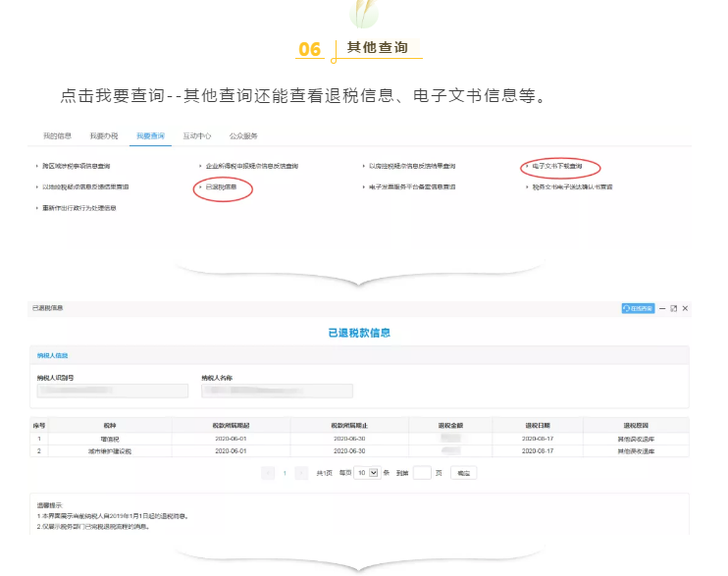Minimize the 已退税信息 panel
The image size is (728, 576).
[662, 308]
